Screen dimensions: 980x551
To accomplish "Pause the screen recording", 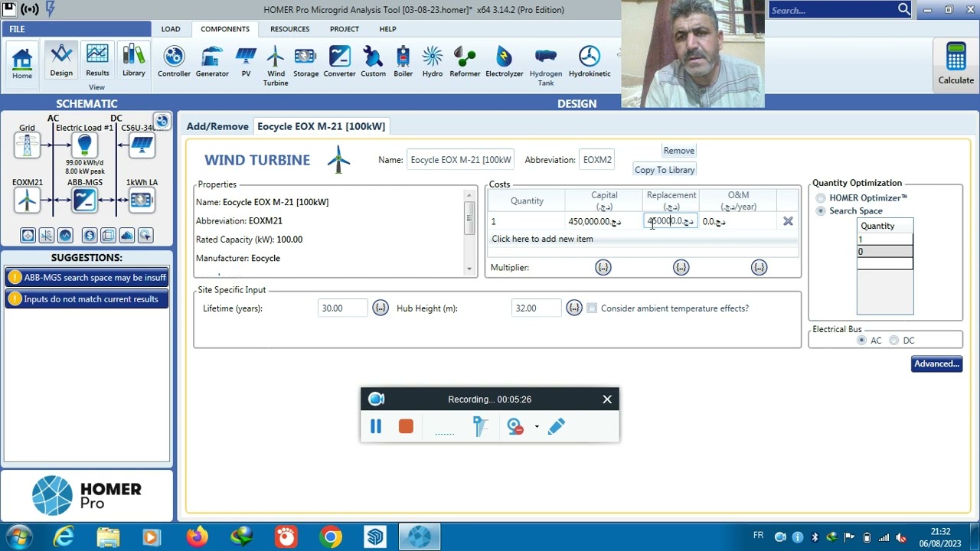I will pos(376,426).
